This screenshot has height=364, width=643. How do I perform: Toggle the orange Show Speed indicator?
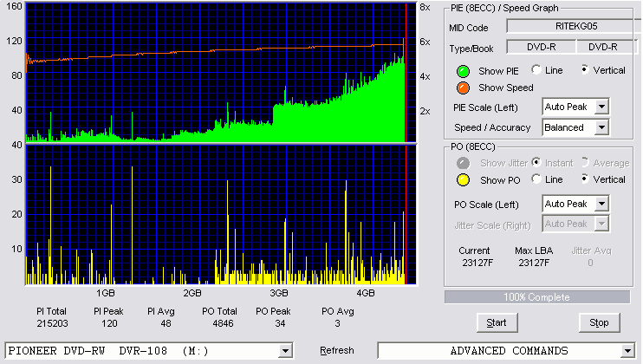[x=463, y=88]
